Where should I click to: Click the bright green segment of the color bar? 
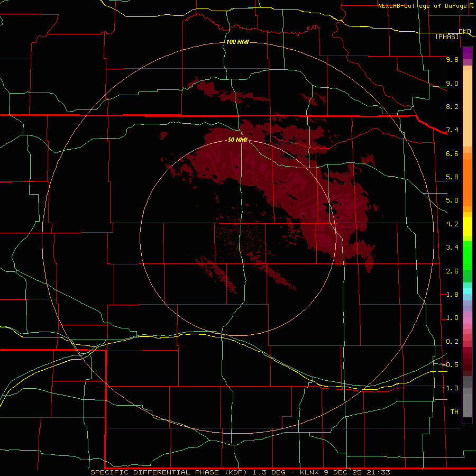coord(467,255)
